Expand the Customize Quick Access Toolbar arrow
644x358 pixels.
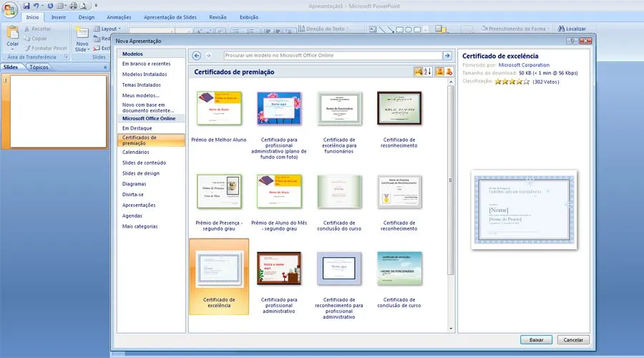pos(96,6)
